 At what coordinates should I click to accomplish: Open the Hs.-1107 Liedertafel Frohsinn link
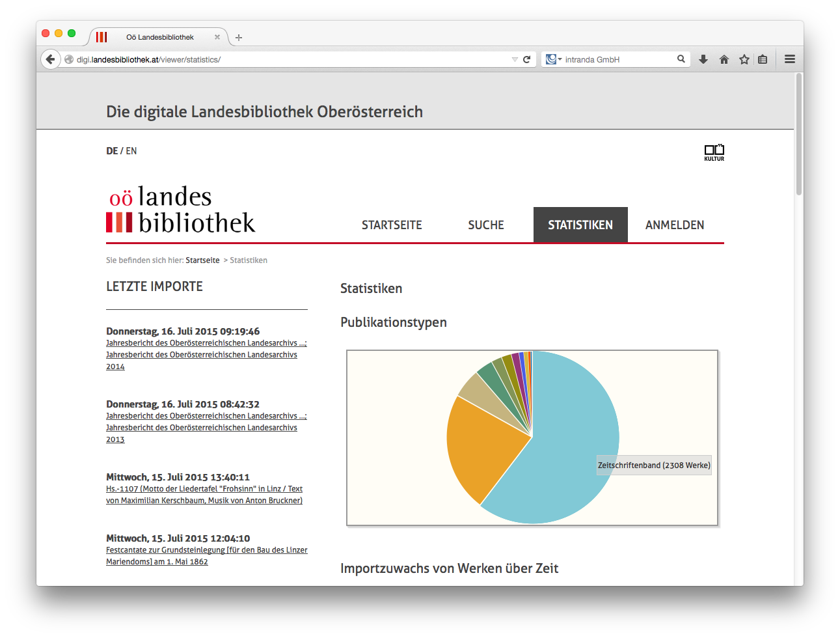204,495
